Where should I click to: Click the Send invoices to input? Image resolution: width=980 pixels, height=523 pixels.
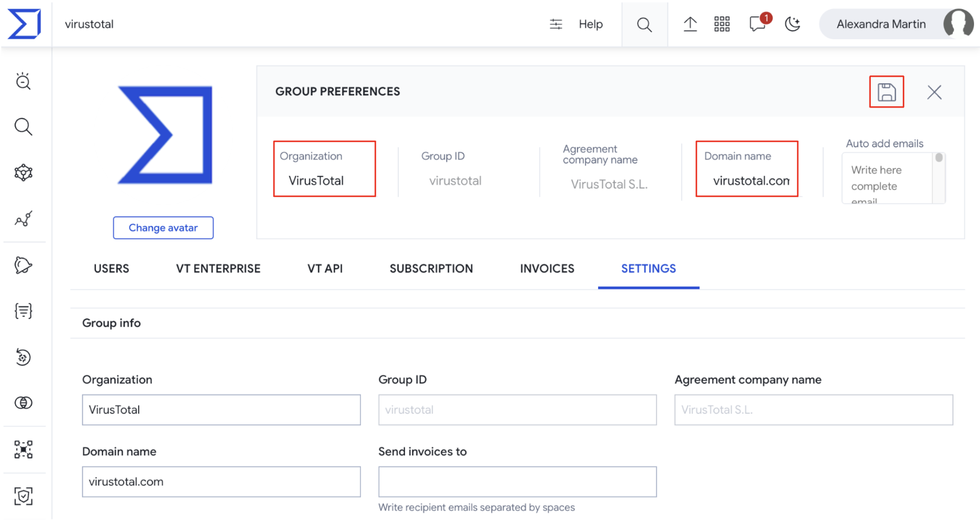click(x=518, y=482)
